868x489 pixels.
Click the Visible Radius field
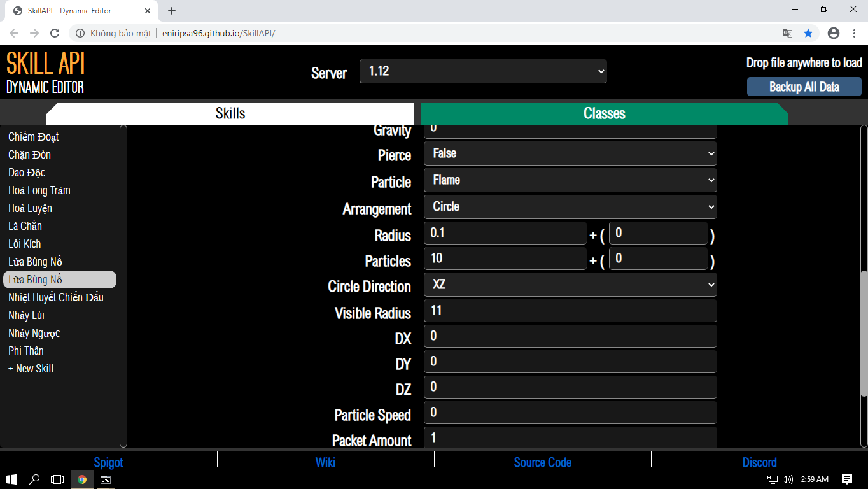coord(570,311)
